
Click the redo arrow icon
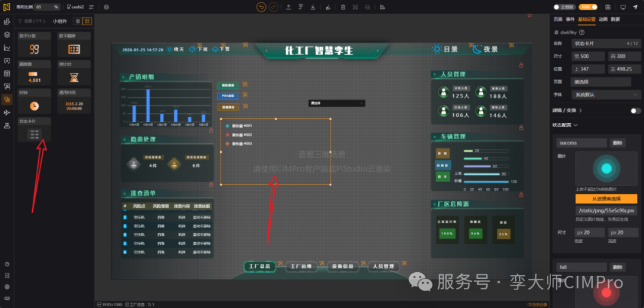click(273, 7)
